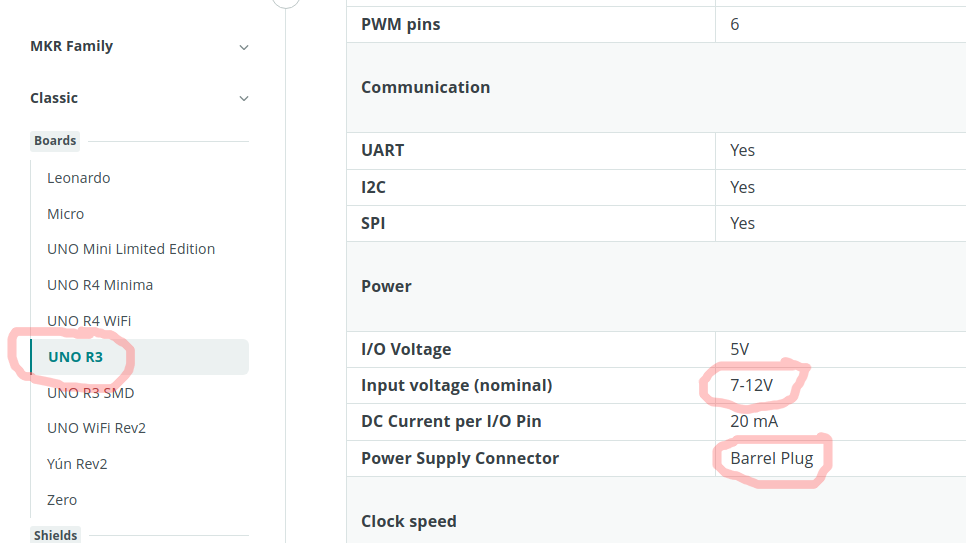Open the MKR Family section heading
Image resolution: width=966 pixels, height=543 pixels.
click(x=71, y=46)
